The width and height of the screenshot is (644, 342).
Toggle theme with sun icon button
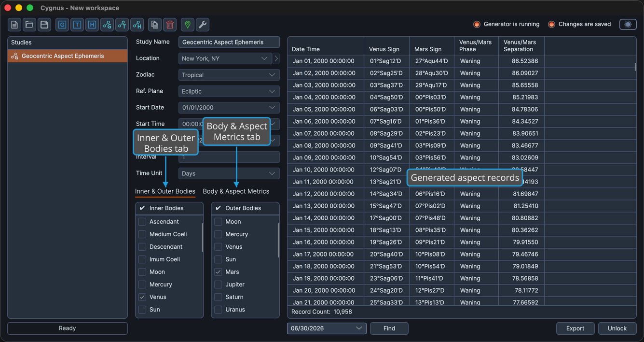[628, 24]
